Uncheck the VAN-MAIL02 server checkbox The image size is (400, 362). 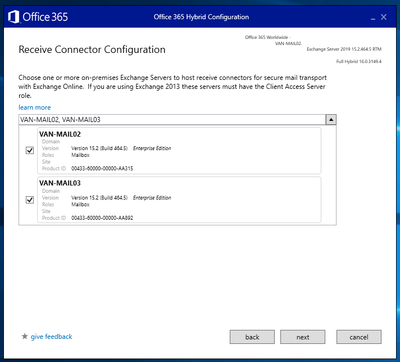coord(30,150)
